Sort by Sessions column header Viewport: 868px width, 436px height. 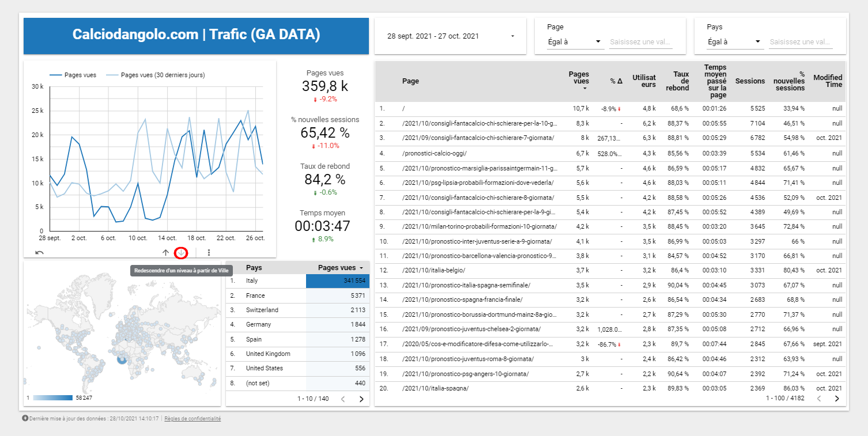coord(750,81)
